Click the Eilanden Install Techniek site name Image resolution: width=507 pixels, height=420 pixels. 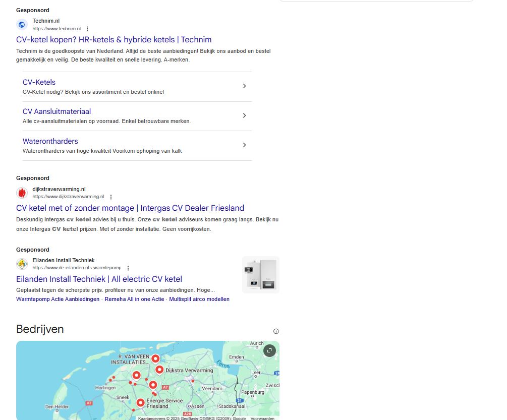pyautogui.click(x=64, y=260)
